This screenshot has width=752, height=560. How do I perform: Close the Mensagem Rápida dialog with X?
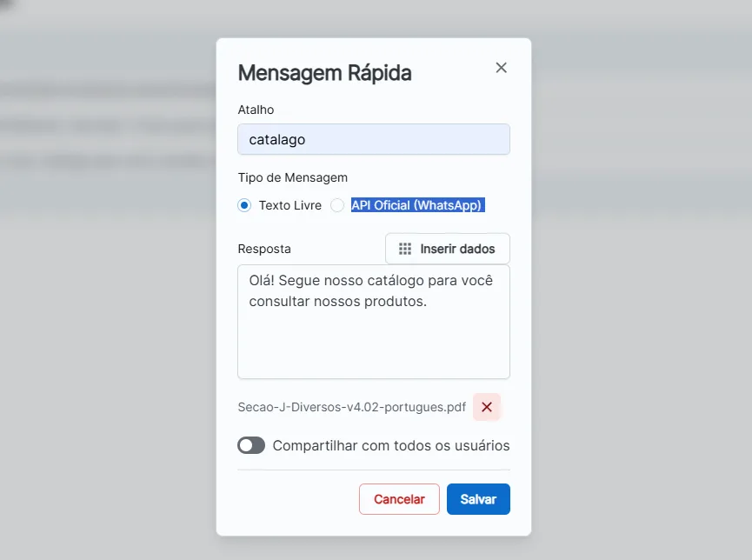[x=501, y=68]
